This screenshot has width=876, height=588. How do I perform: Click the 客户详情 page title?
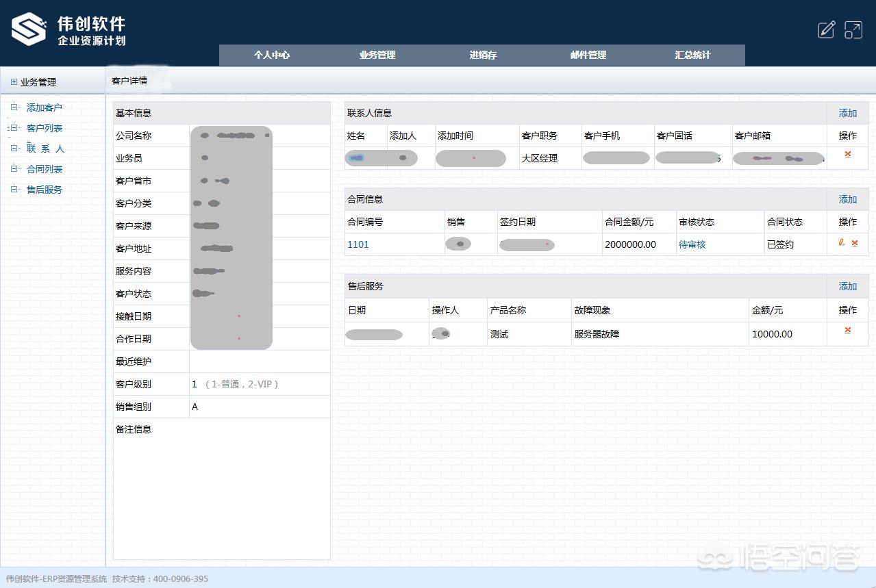coord(129,81)
